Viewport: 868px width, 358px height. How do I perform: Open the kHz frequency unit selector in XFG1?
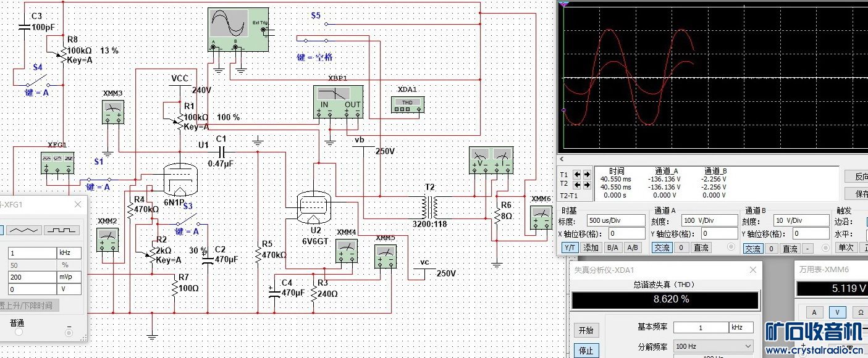[69, 253]
